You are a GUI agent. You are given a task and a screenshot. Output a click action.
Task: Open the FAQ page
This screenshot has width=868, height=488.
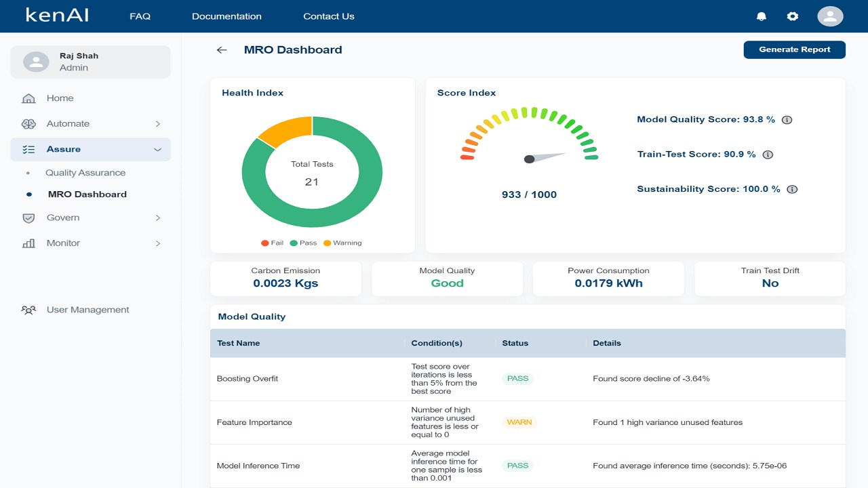140,16
